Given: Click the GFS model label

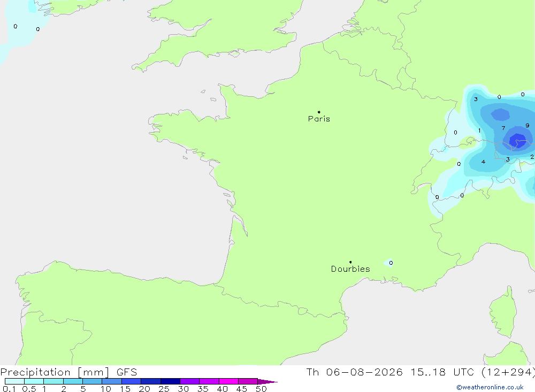Looking at the screenshot, I should [127, 372].
